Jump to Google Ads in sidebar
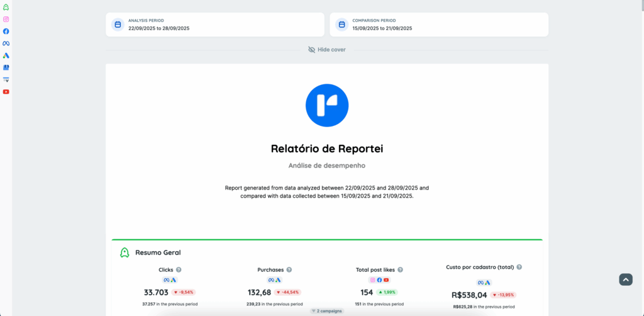 [6, 55]
